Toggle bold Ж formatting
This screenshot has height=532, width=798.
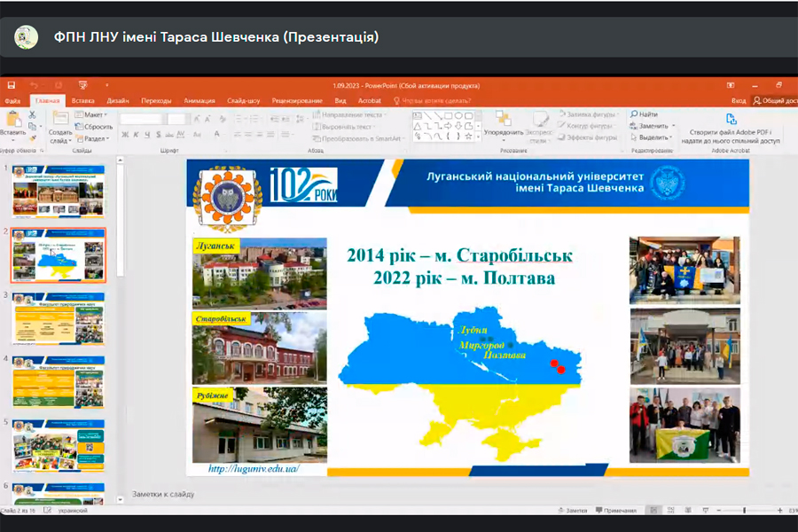125,136
